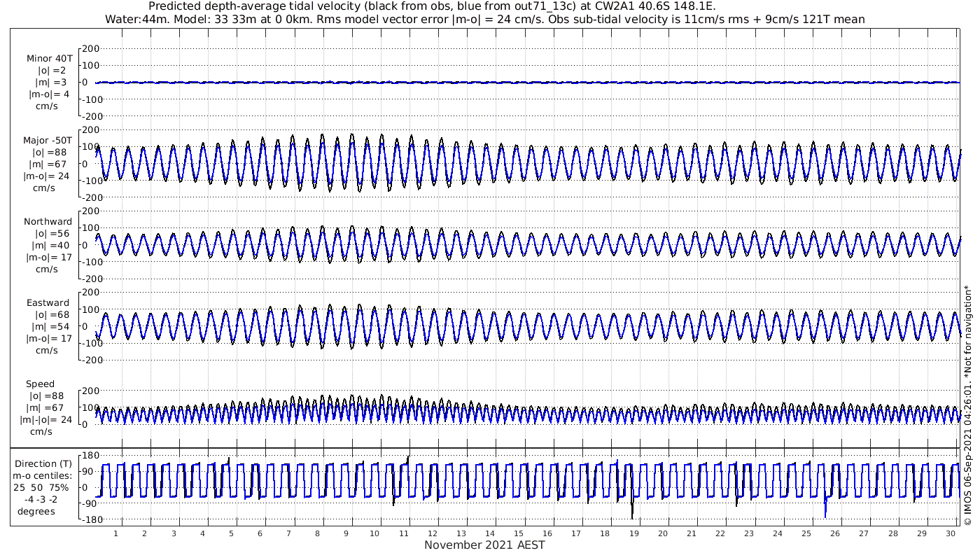Viewport: 980px width, 560px height.
Task: Click the '180' tick on Direction axis
Action: [90, 456]
